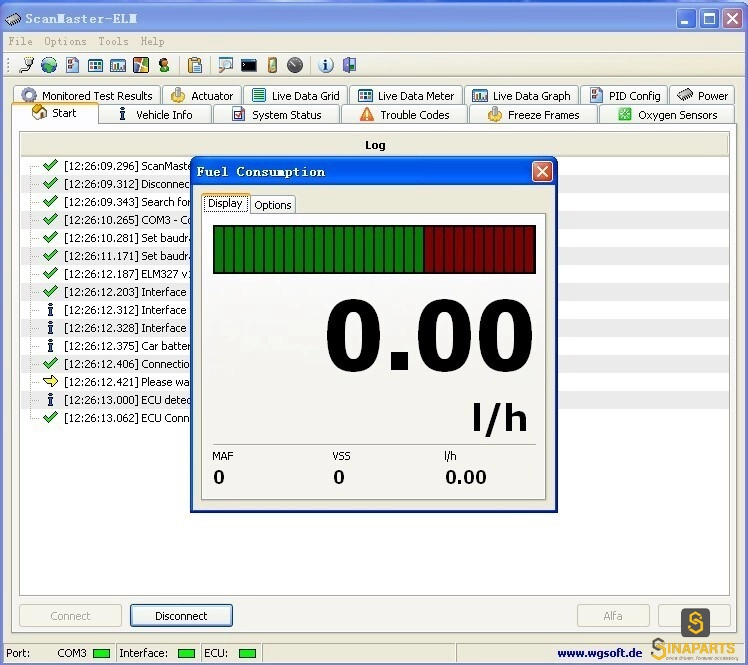Click the fuel consumption bar gauge
The image size is (748, 665).
[374, 249]
